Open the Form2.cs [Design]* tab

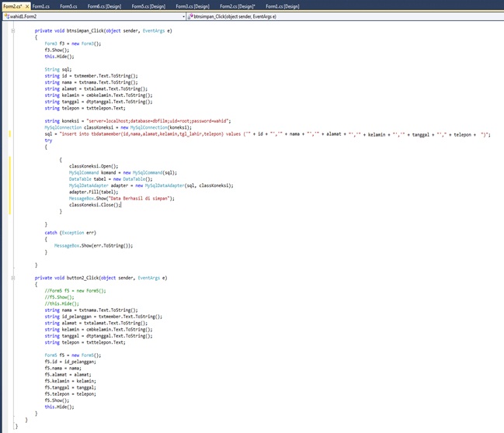(238, 6)
